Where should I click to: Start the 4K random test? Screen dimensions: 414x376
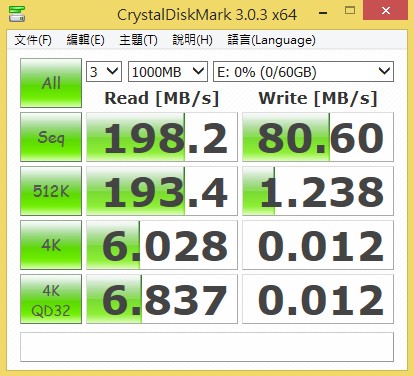coord(51,245)
